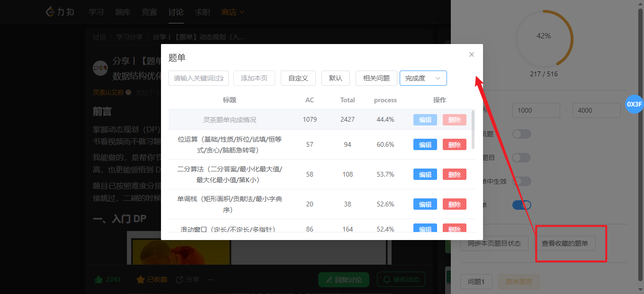The image size is (644, 294).
Task: Click the bell 接收动态 button
Action: click(x=401, y=279)
